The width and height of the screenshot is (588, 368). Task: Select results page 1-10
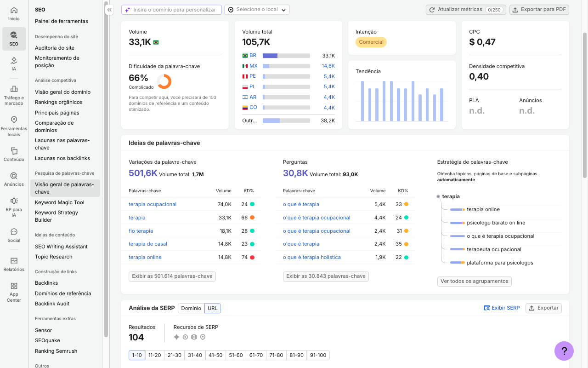(x=137, y=355)
